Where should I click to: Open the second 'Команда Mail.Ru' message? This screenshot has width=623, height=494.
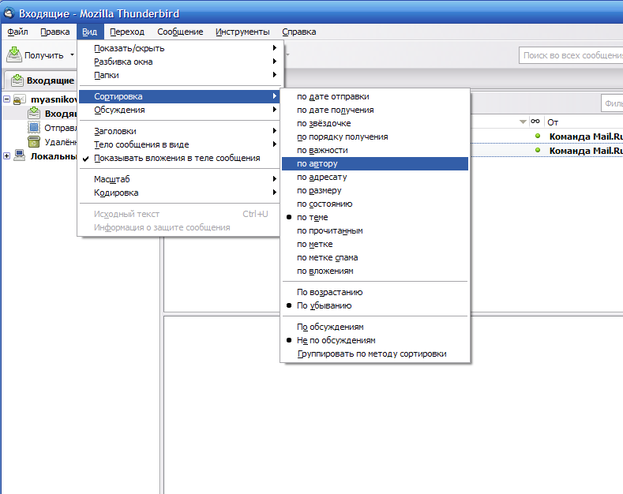click(x=586, y=151)
